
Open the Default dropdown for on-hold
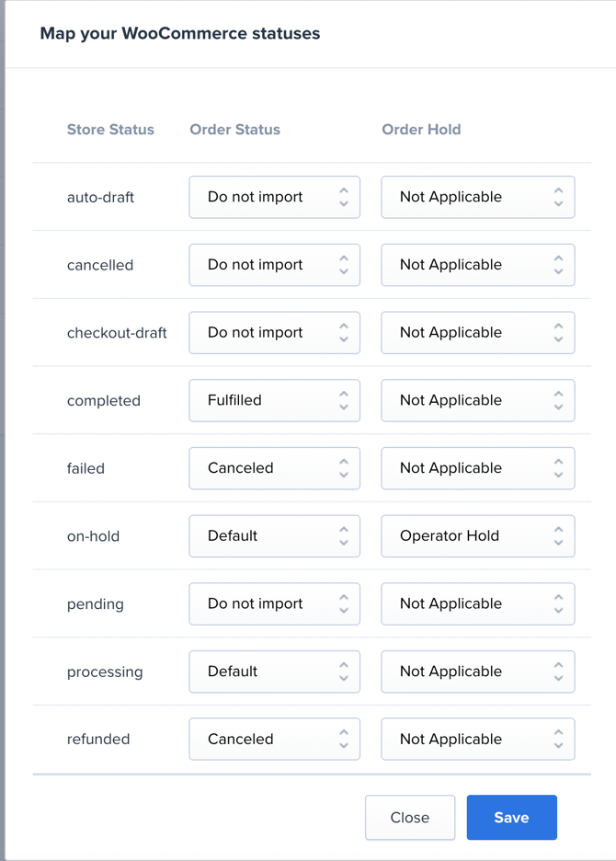(x=274, y=535)
